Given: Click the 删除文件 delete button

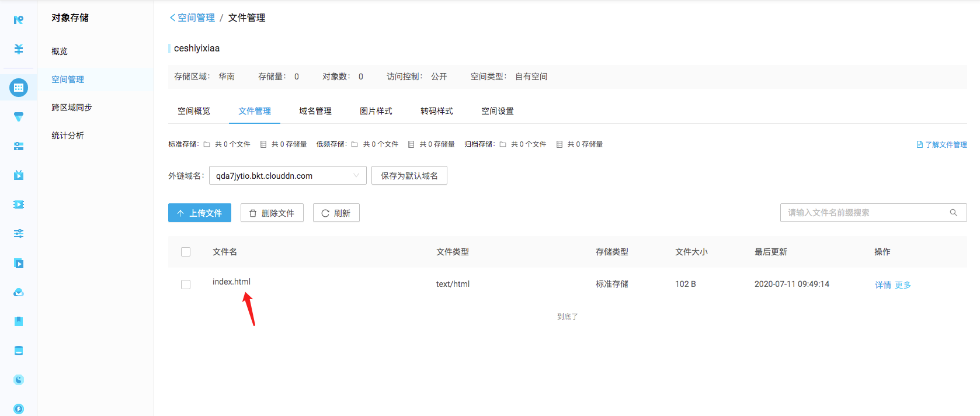Looking at the screenshot, I should coord(272,213).
